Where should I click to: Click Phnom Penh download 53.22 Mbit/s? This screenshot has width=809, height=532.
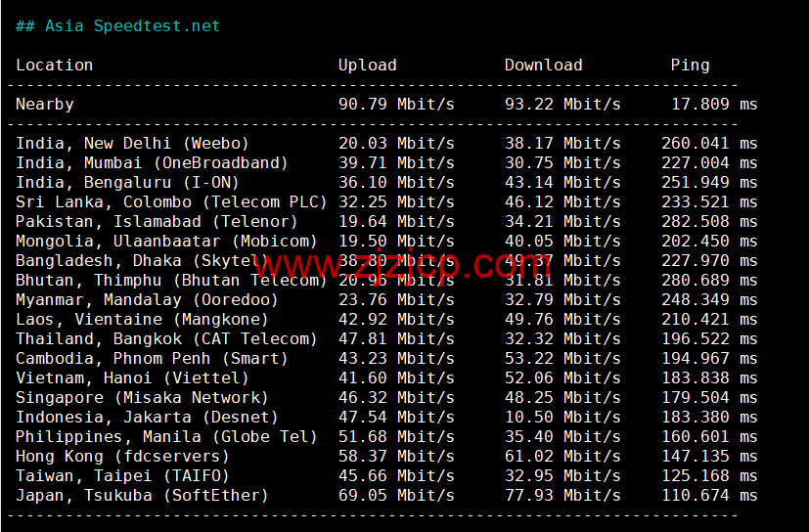coord(562,359)
